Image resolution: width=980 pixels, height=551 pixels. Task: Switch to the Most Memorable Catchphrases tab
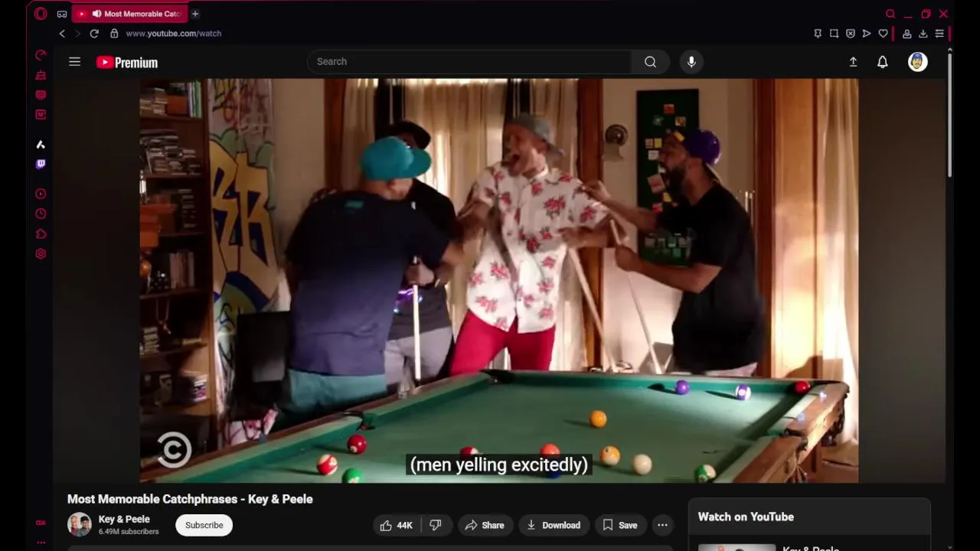[x=130, y=14]
